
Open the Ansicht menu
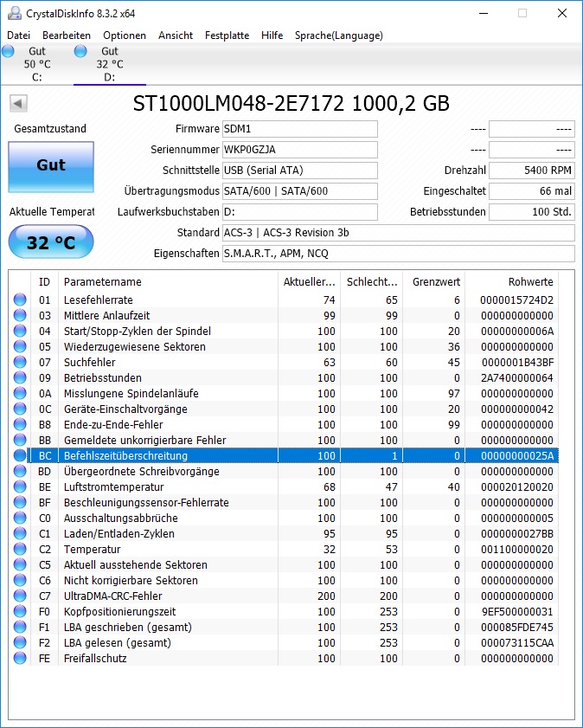coord(176,35)
